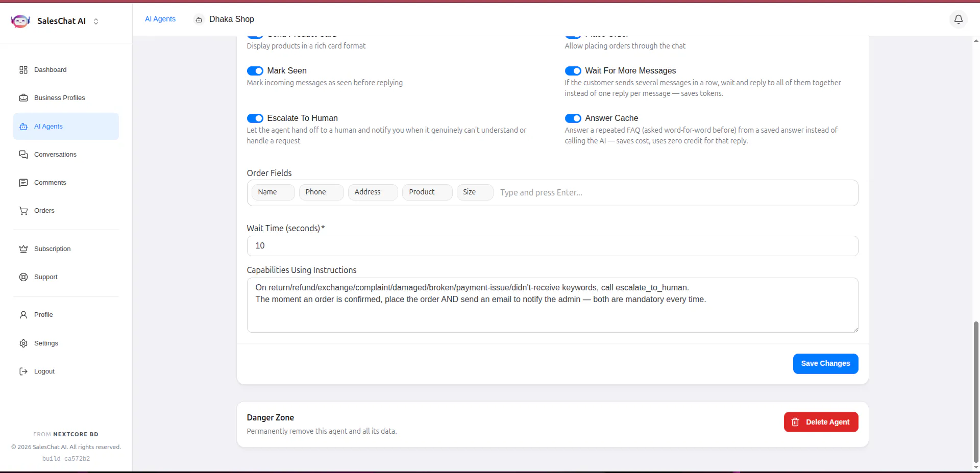Click the Logout arrow icon
Screen dimensions: 980x473
click(x=23, y=371)
